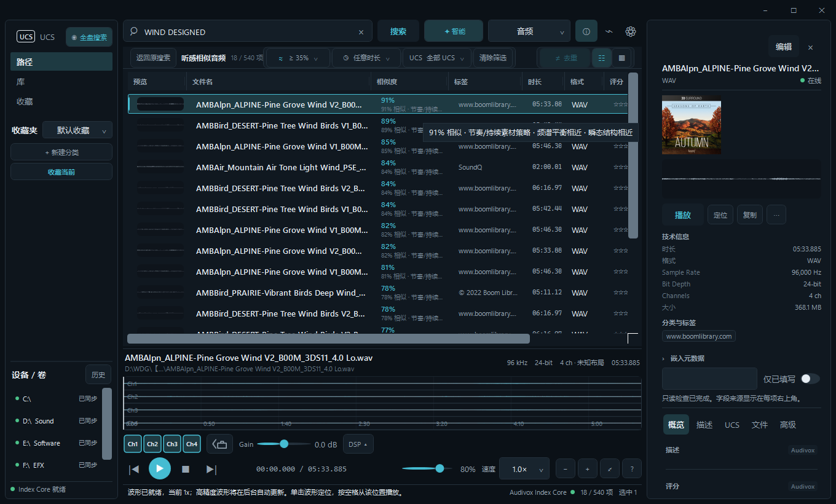836x504 pixels.
Task: Skip to previous track
Action: pyautogui.click(x=134, y=469)
